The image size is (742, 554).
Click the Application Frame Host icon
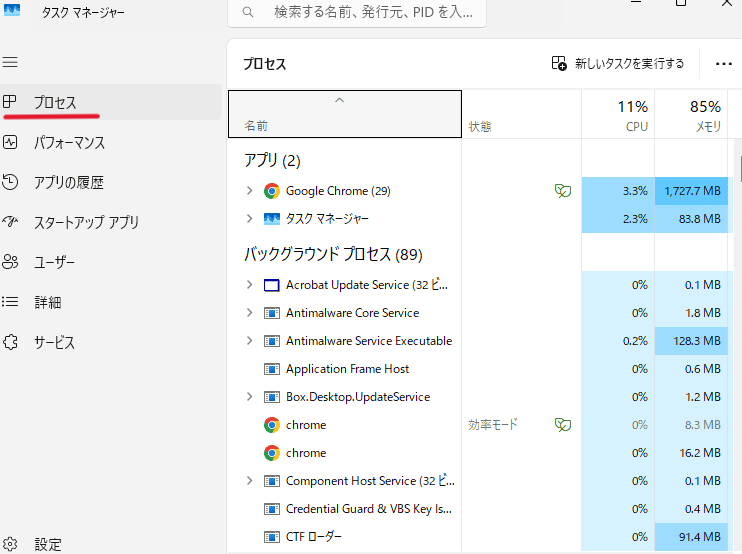coord(272,369)
